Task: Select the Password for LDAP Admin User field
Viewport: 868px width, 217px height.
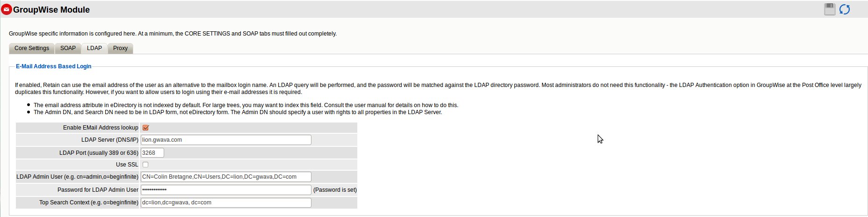Action: click(x=226, y=190)
